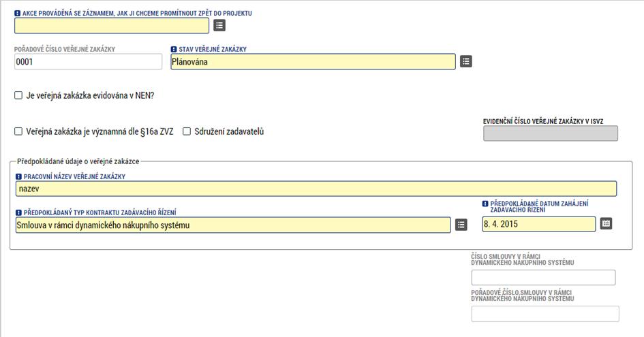Click info icon before Předpokládaný typ kontraktu
The width and height of the screenshot is (644, 337).
point(18,212)
